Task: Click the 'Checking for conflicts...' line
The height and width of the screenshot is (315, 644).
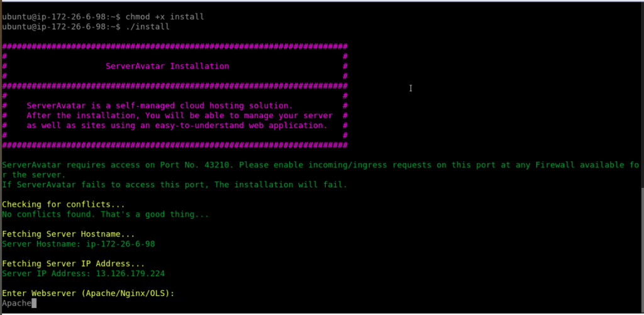Action: click(64, 204)
